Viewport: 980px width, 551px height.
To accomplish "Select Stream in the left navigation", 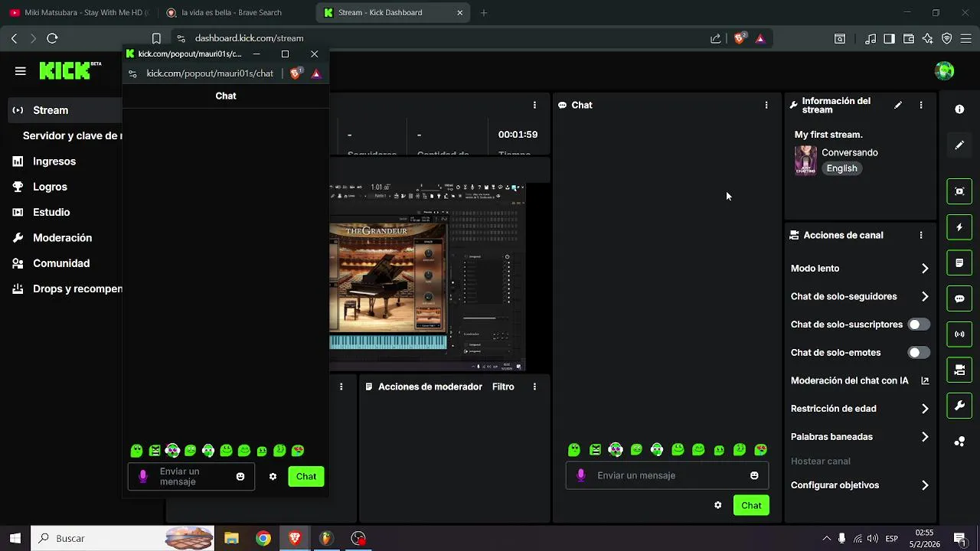I will click(65, 110).
